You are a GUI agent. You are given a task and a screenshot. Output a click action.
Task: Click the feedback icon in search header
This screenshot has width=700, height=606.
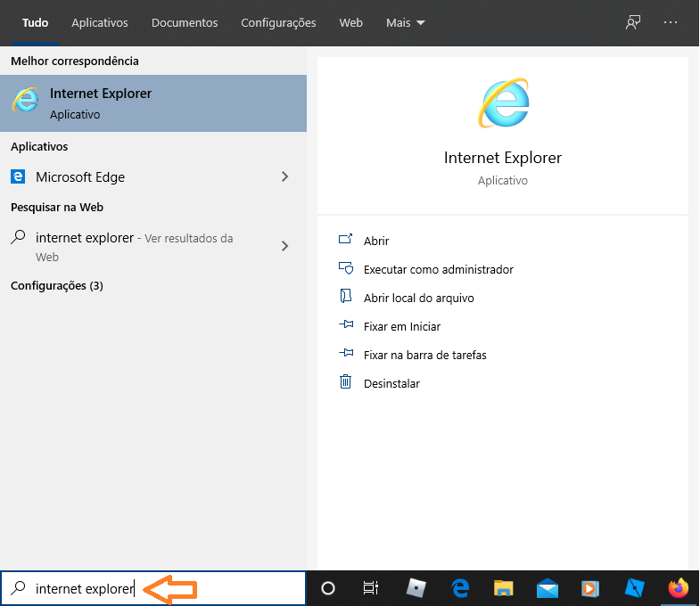[x=633, y=22]
